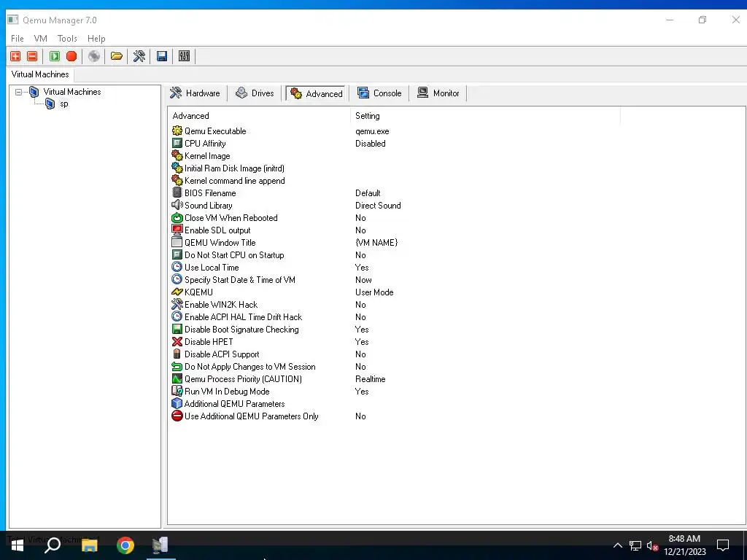The height and width of the screenshot is (560, 747).
Task: Click the Qemu Executable gear icon
Action: [177, 131]
